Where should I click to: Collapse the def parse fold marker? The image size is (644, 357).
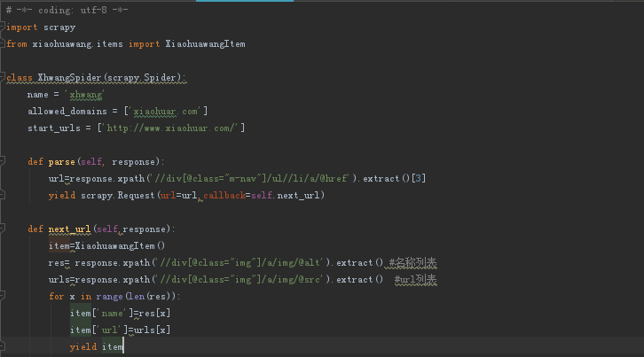click(x=2, y=162)
